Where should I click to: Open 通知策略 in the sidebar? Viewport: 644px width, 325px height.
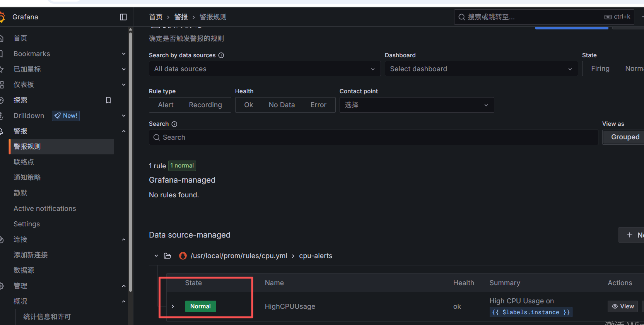[x=27, y=178]
